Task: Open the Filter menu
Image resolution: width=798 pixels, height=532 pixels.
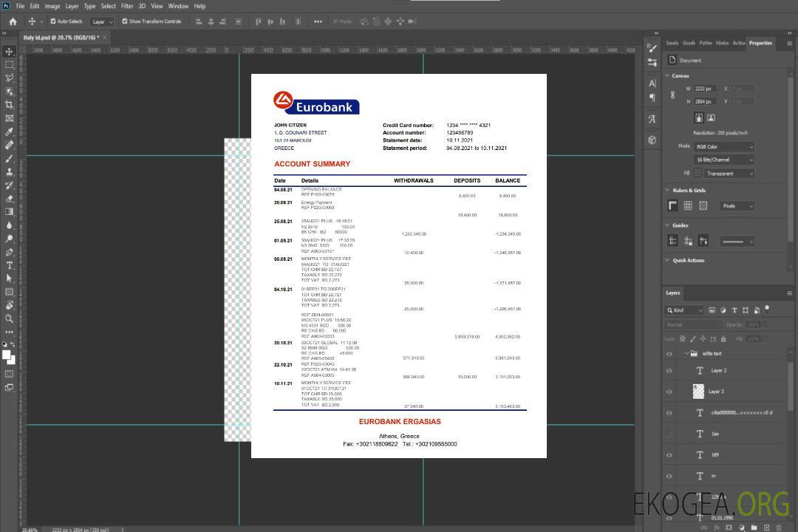Action: point(127,6)
